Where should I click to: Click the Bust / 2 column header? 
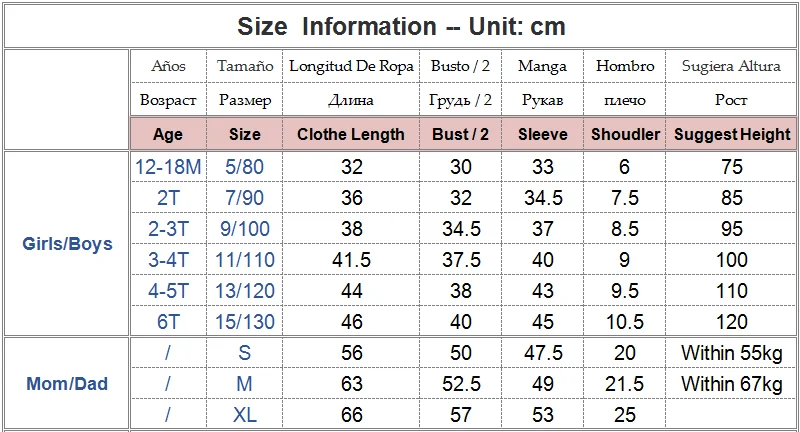coord(460,134)
